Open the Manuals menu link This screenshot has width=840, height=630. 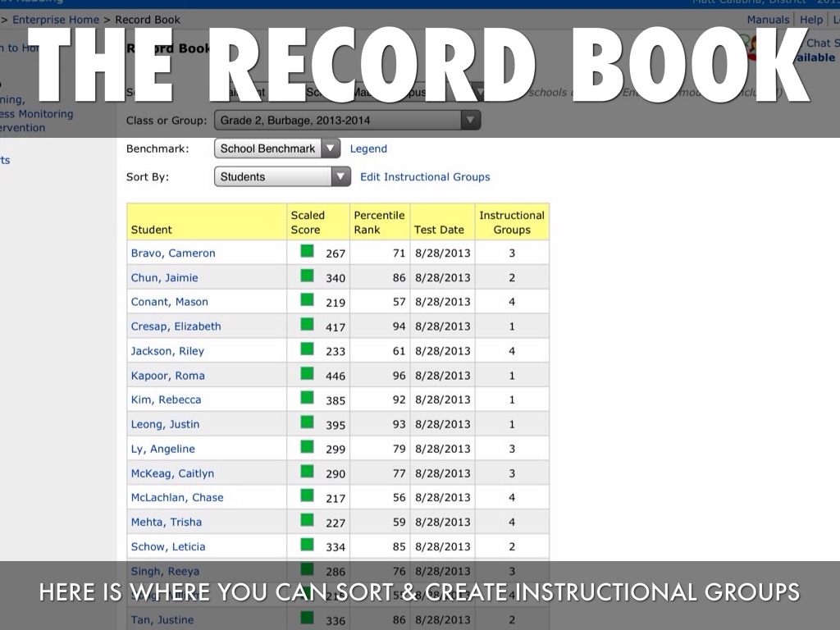coord(768,20)
